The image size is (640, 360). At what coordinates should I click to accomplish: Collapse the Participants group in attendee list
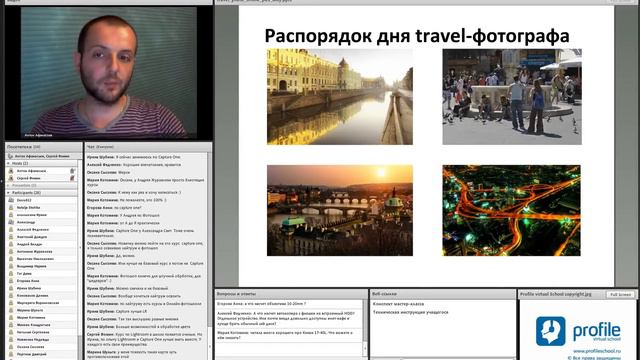[x=8, y=193]
